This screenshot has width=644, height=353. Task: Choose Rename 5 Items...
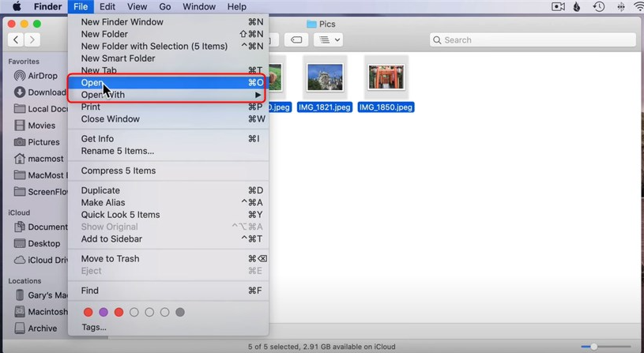tap(168, 151)
